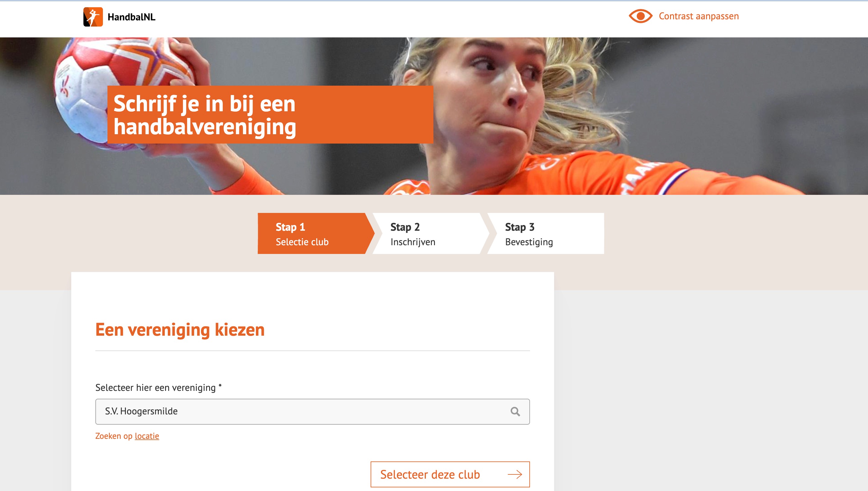Click the HandbalNL logo icon
The height and width of the screenshot is (491, 868).
93,17
